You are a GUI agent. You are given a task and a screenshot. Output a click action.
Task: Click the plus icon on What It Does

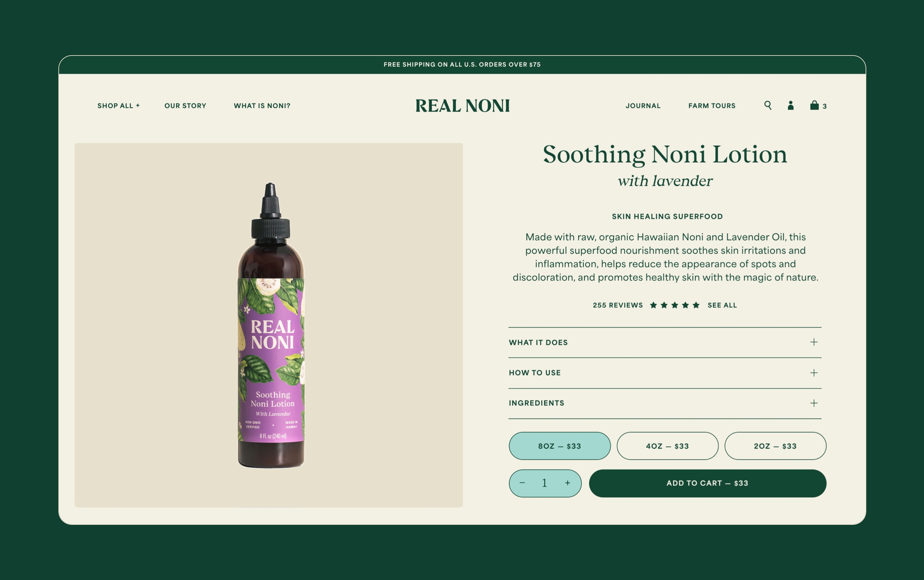(814, 342)
